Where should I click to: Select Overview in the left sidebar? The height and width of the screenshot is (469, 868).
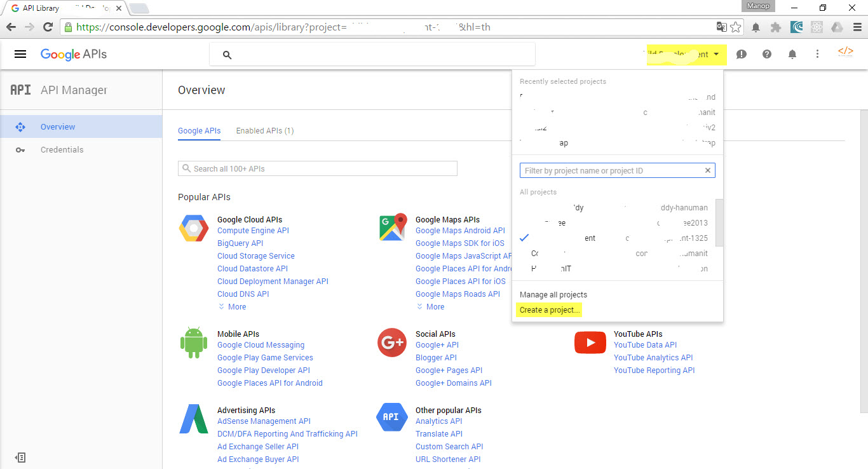(x=81, y=126)
